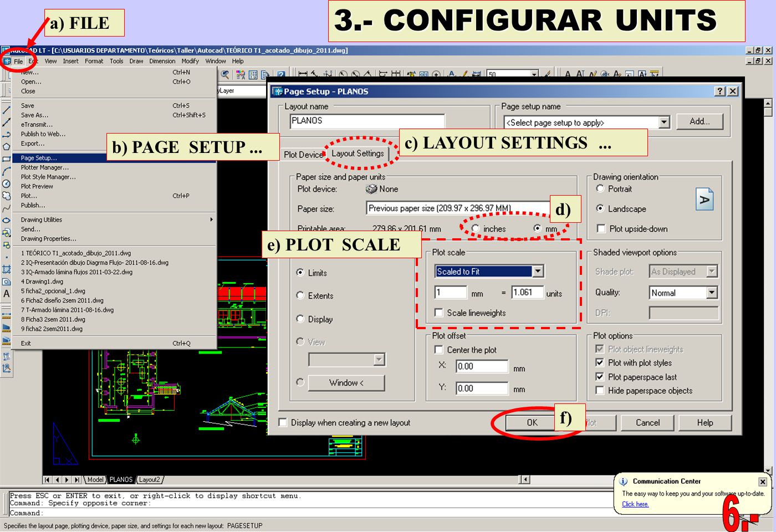Open the Format menu

pyautogui.click(x=94, y=62)
